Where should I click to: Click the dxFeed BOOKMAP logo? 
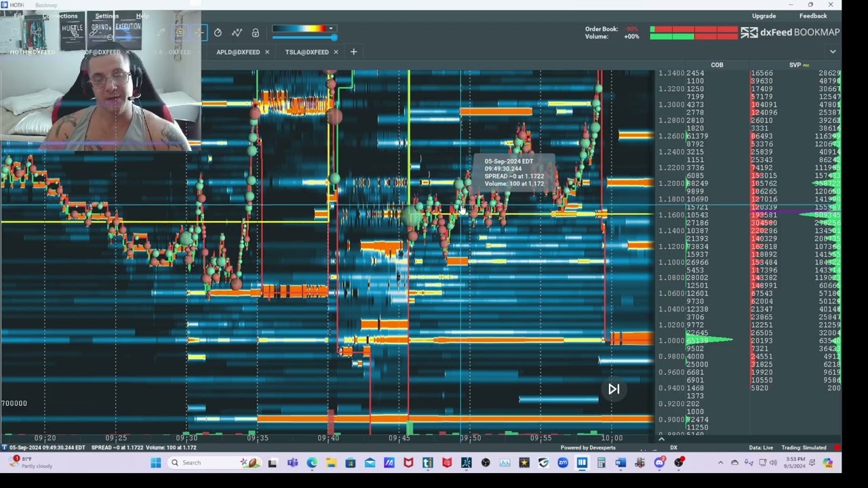tap(790, 33)
